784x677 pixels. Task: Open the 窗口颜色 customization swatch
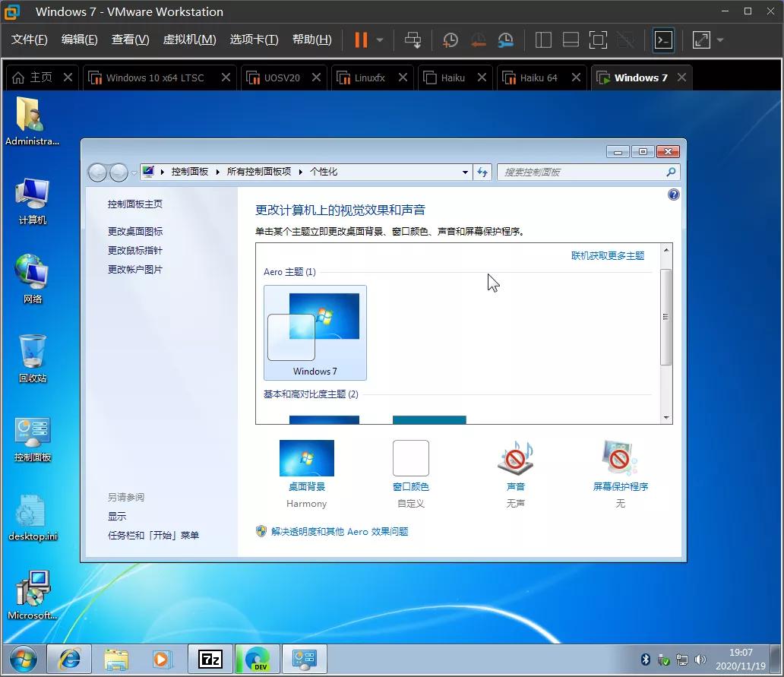pyautogui.click(x=410, y=458)
